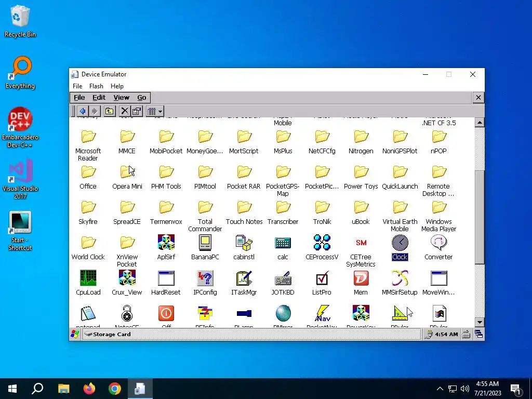
Task: Open the XnView Pocket folder
Action: tap(127, 243)
